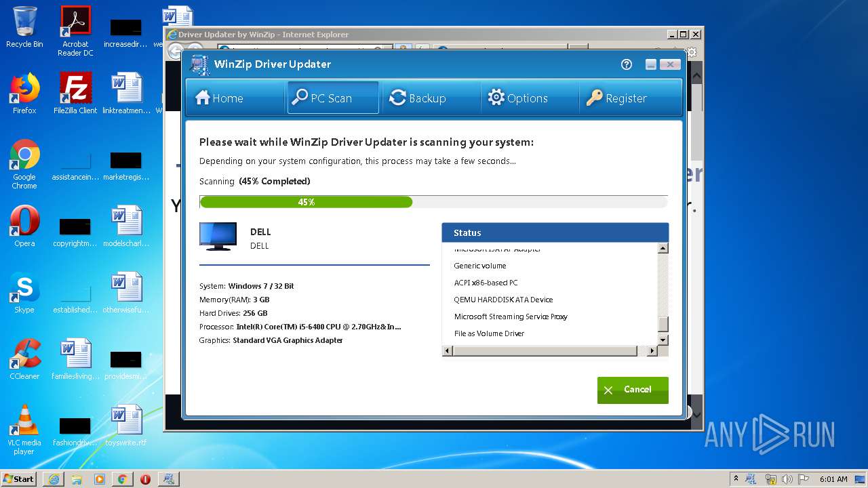Select 'Generic volume' in Status list

coord(480,266)
